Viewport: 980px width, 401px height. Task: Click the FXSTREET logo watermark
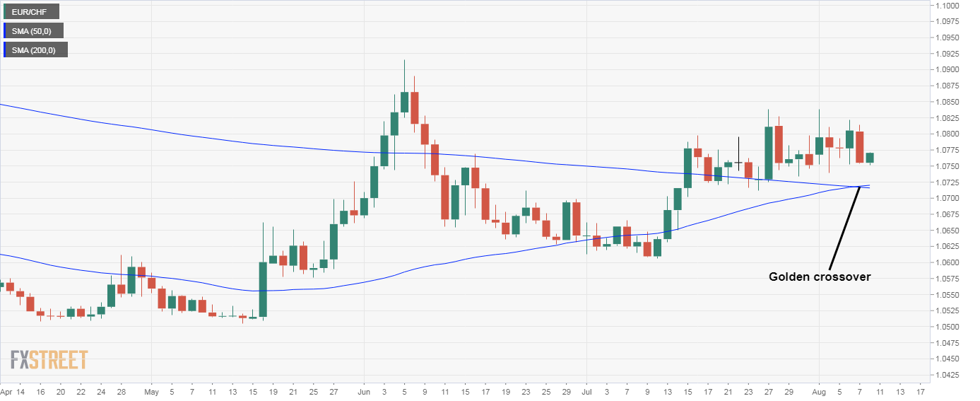click(x=49, y=360)
